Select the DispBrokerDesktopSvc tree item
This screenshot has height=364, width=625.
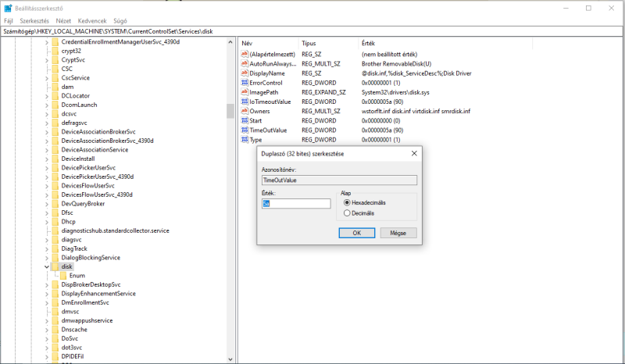91,284
